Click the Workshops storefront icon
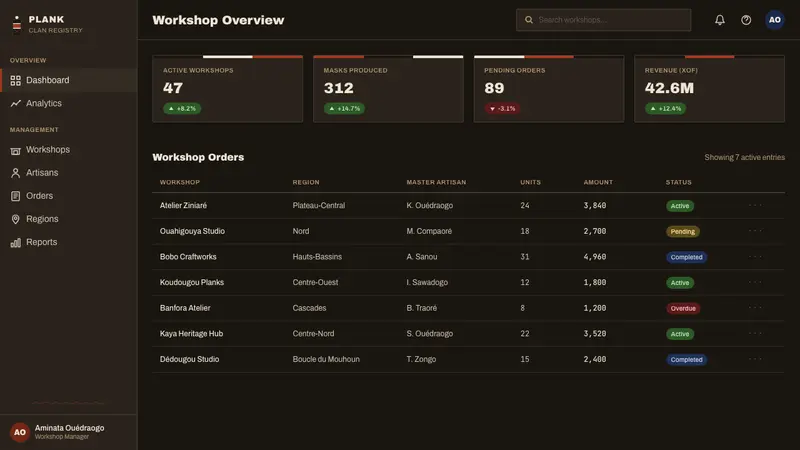Viewport: 800px width, 450px height. 15,150
